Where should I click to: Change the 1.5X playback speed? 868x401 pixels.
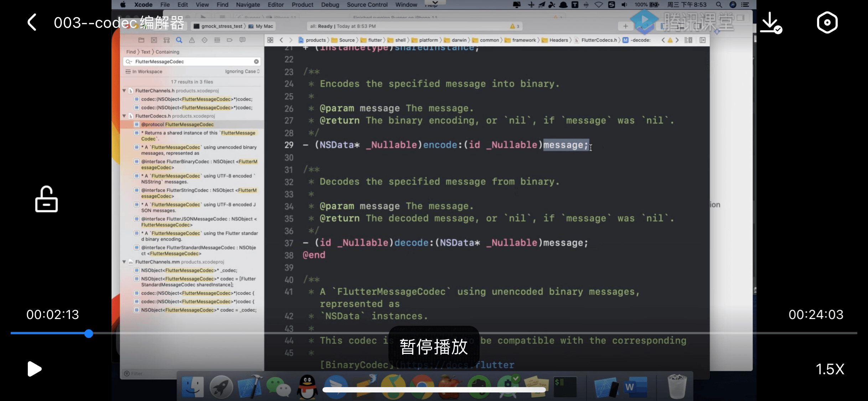coord(830,369)
